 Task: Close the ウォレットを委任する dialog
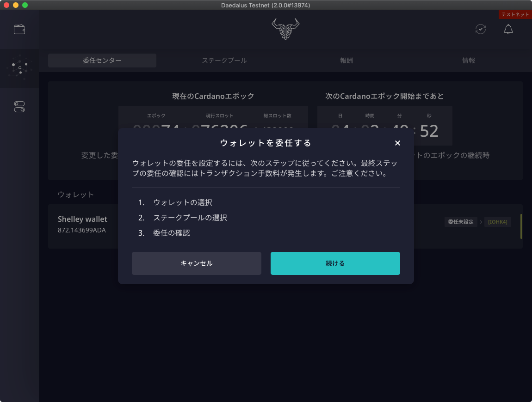[x=398, y=143]
